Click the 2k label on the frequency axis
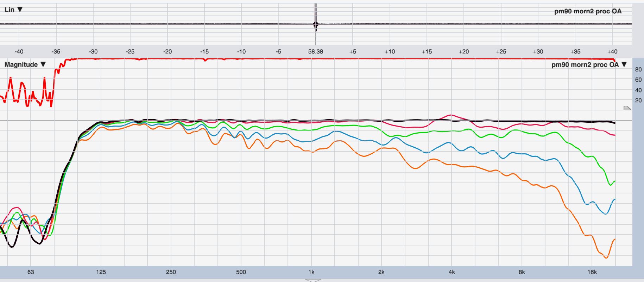 pyautogui.click(x=381, y=272)
